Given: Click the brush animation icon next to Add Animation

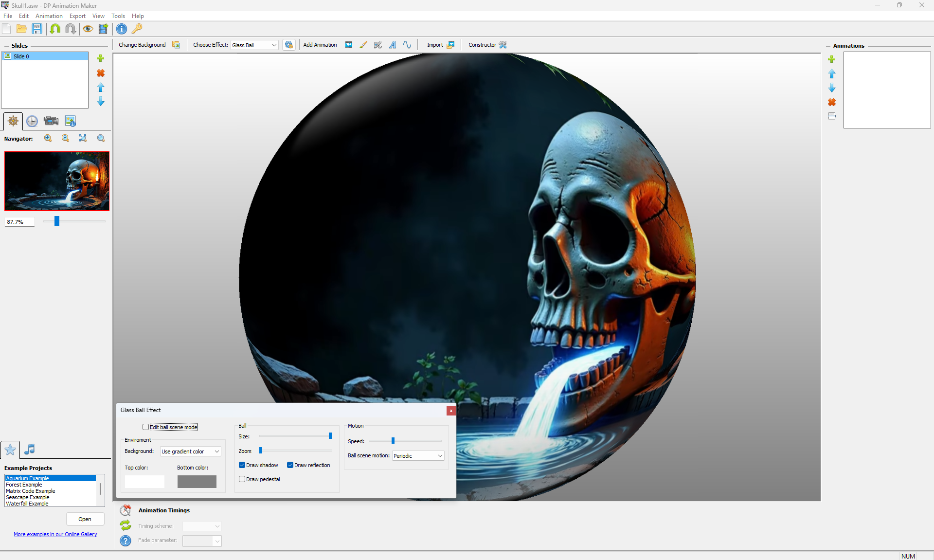Looking at the screenshot, I should (x=363, y=45).
